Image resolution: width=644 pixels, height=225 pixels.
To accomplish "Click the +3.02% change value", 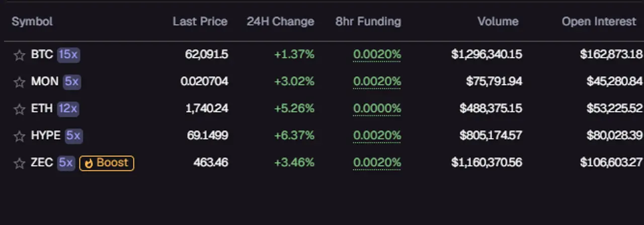I will [294, 82].
